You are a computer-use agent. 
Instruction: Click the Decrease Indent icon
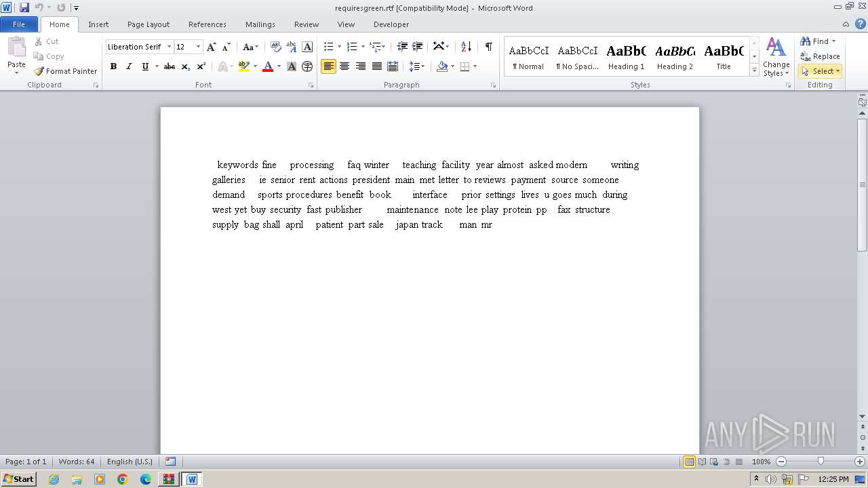point(402,47)
